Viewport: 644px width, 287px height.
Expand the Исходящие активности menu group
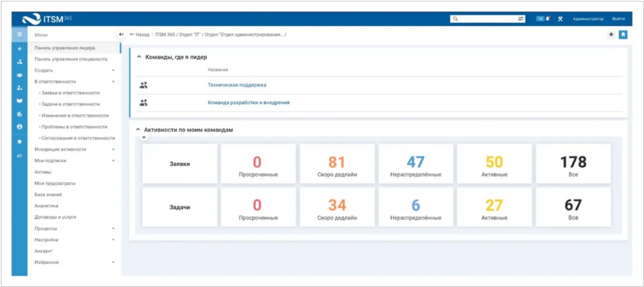pyautogui.click(x=113, y=150)
